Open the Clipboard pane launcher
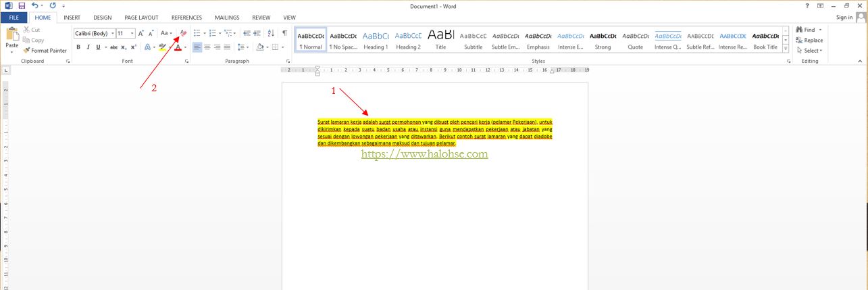 68,62
